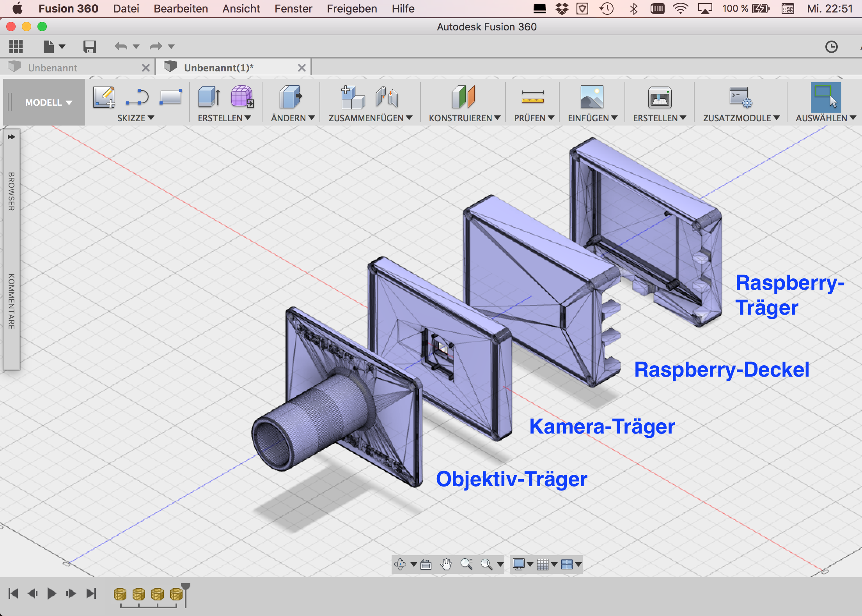Open the PRÜFEN dropdown
The height and width of the screenshot is (616, 862).
[x=534, y=118]
